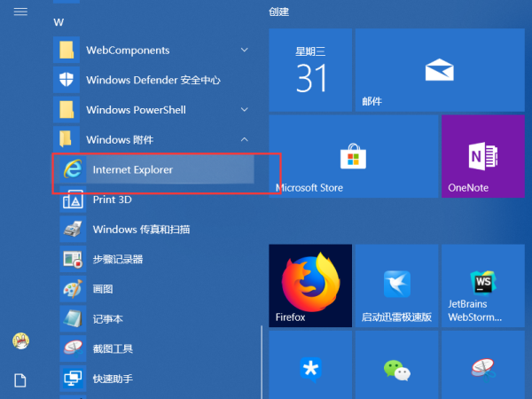Open the calendar tile showing 星期三 31
Screen dimensions: 532x399
coord(310,70)
